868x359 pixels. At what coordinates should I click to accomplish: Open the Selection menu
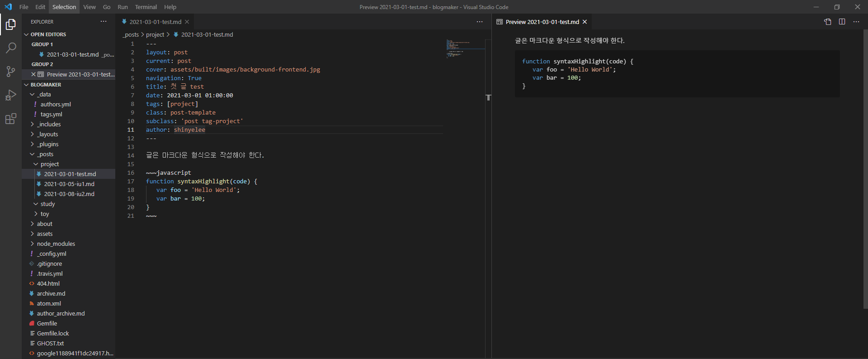pyautogui.click(x=64, y=7)
